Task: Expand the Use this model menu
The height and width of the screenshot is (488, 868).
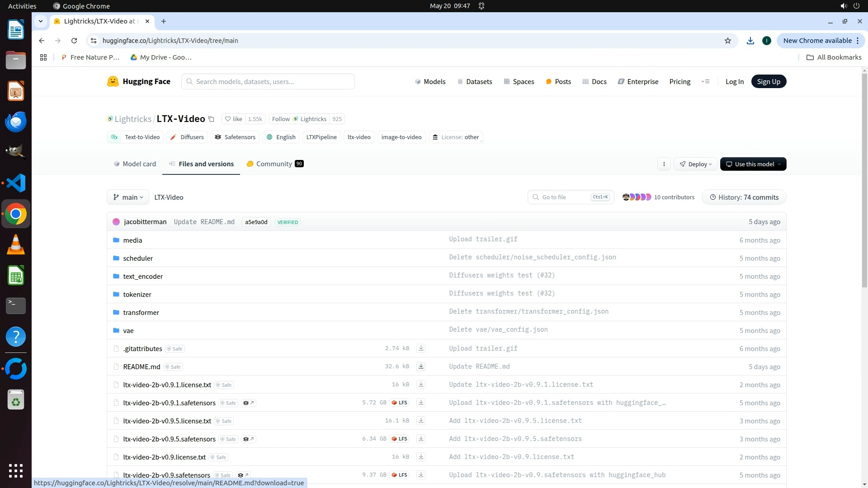Action: 753,164
